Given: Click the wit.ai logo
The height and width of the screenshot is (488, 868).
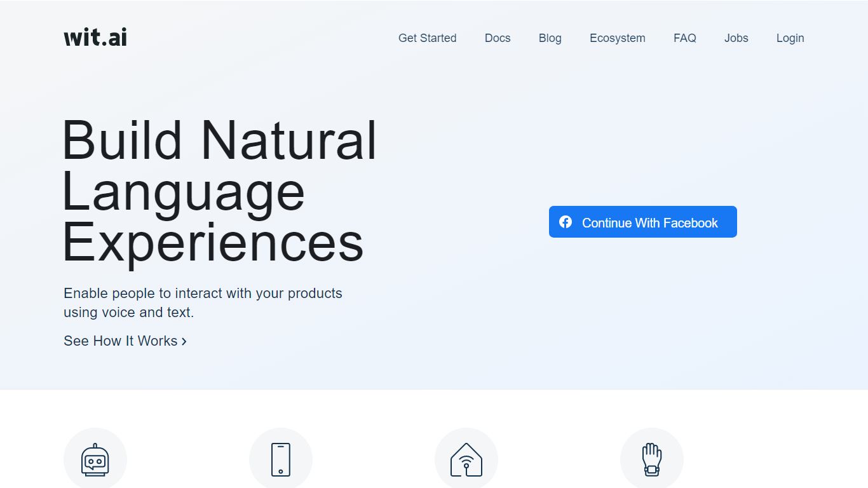Looking at the screenshot, I should (x=95, y=37).
